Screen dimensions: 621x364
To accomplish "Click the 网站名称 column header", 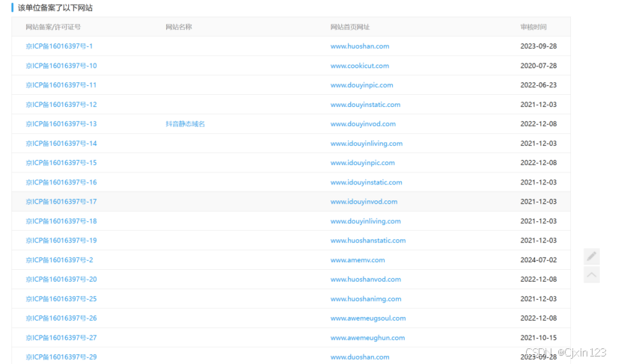I will pos(179,27).
